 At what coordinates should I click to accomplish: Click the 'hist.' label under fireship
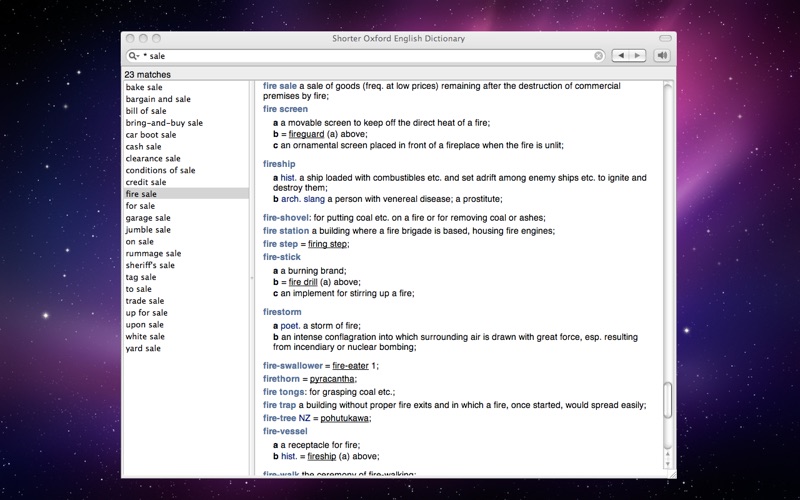click(288, 178)
